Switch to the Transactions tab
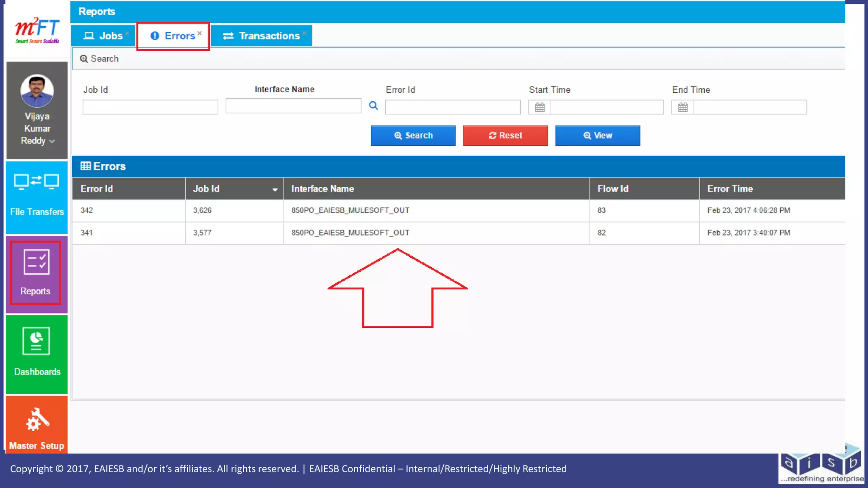 262,36
